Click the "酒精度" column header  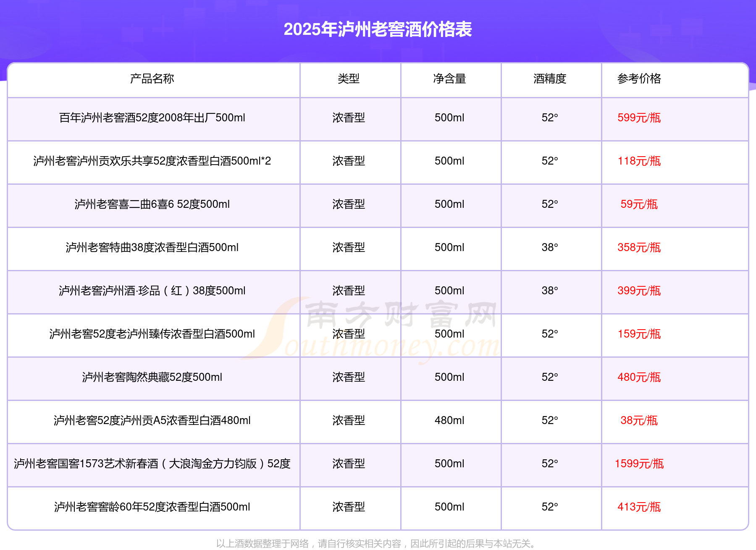pyautogui.click(x=550, y=79)
